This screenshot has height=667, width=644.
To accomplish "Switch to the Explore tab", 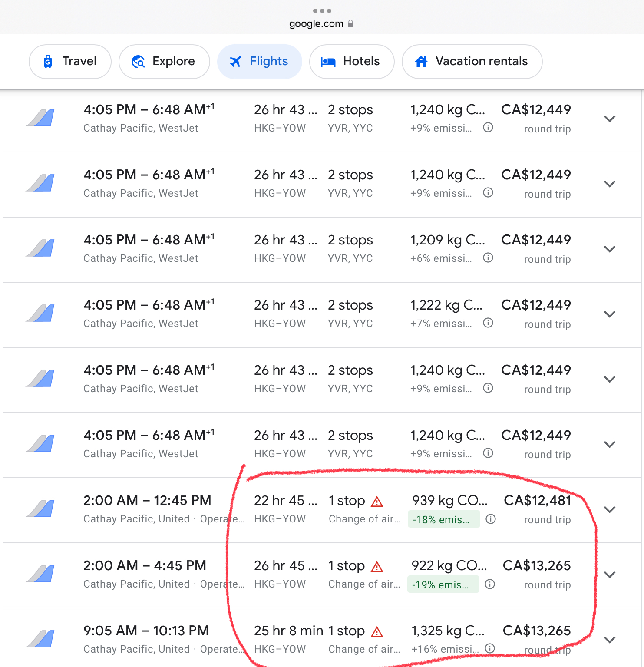I will pos(164,62).
